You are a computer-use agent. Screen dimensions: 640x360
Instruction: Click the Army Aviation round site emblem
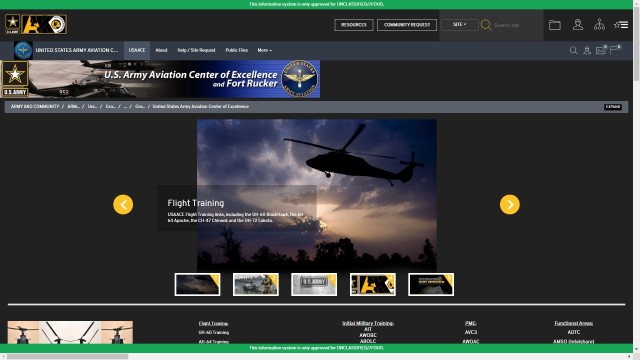[23, 50]
